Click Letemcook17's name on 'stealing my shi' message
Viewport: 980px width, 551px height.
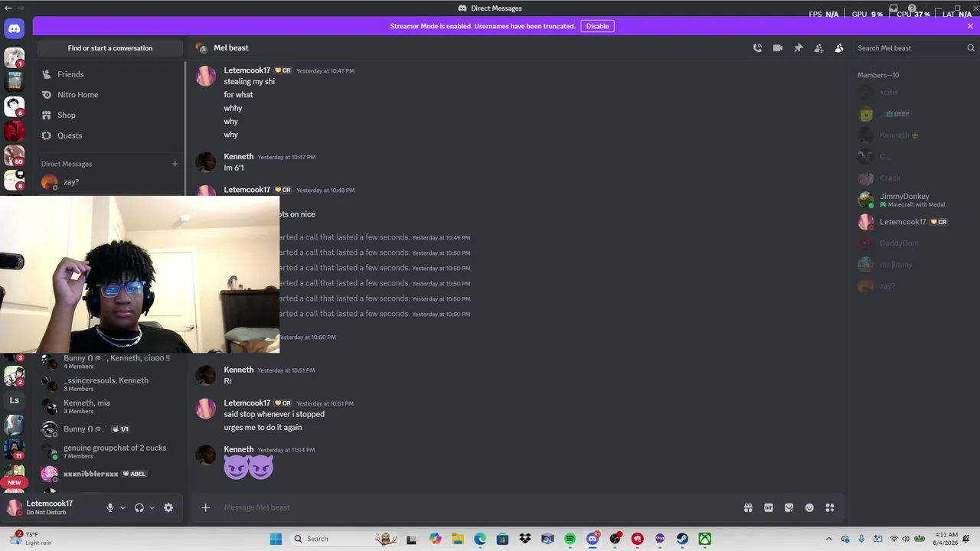click(247, 70)
